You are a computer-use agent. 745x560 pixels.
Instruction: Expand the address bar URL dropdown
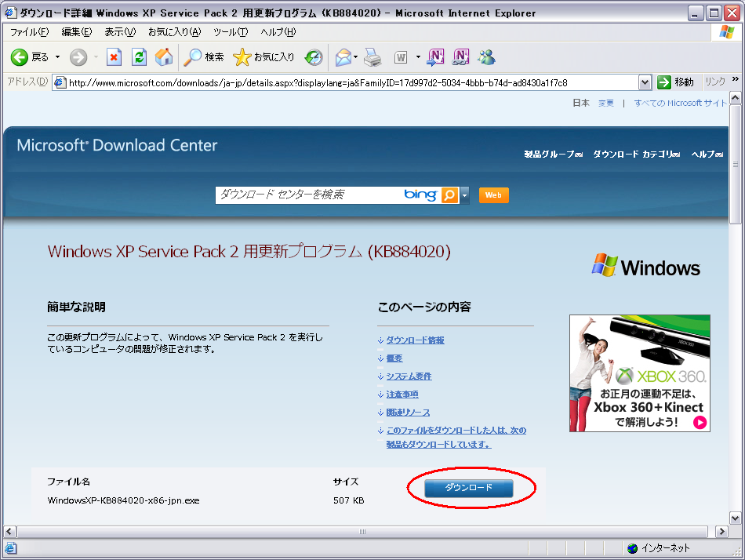pos(645,82)
